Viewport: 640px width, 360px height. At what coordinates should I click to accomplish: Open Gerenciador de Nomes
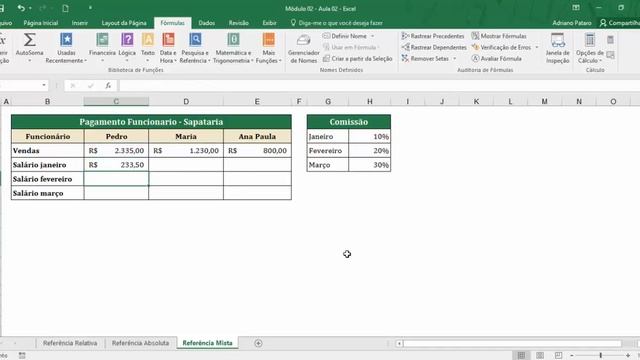pyautogui.click(x=303, y=48)
